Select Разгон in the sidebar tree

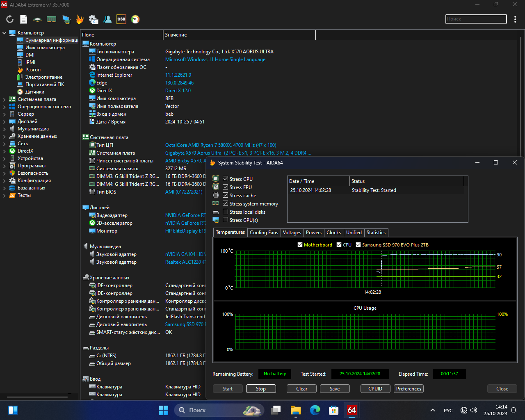33,70
